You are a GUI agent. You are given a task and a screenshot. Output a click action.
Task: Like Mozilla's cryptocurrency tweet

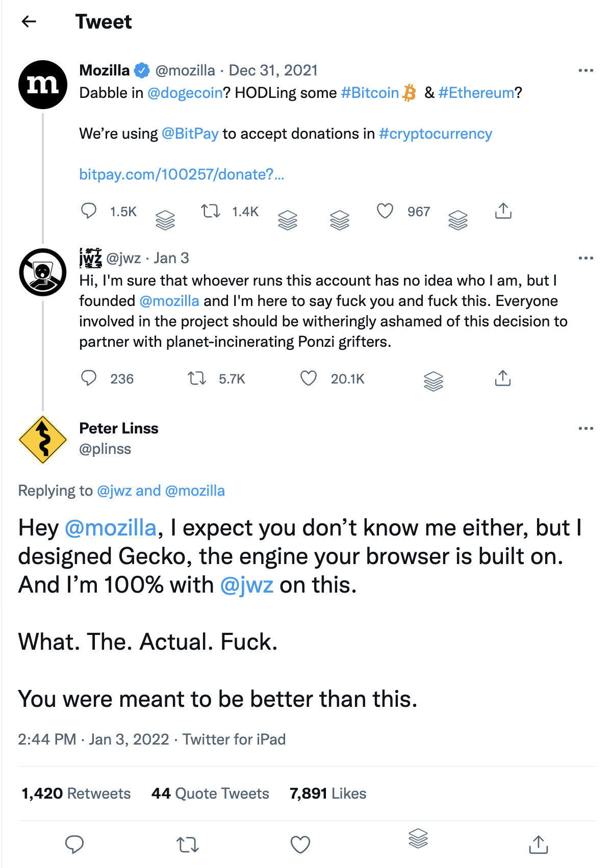click(385, 211)
